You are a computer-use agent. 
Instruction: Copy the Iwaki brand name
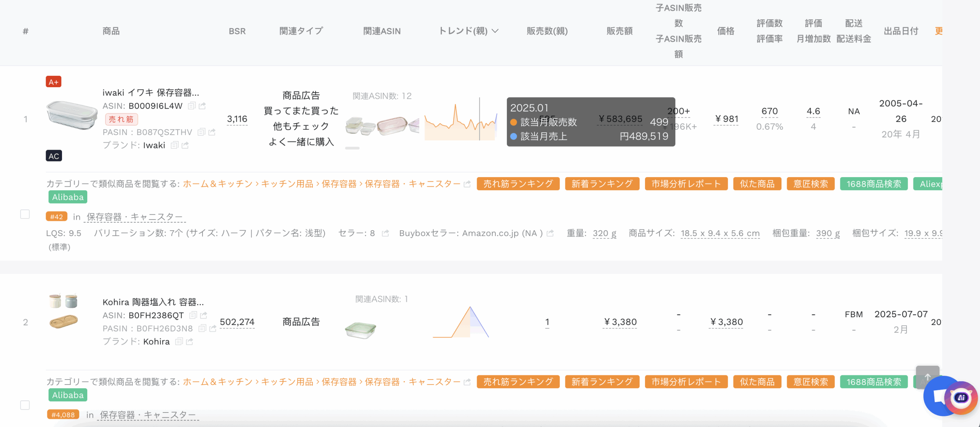[x=175, y=145]
